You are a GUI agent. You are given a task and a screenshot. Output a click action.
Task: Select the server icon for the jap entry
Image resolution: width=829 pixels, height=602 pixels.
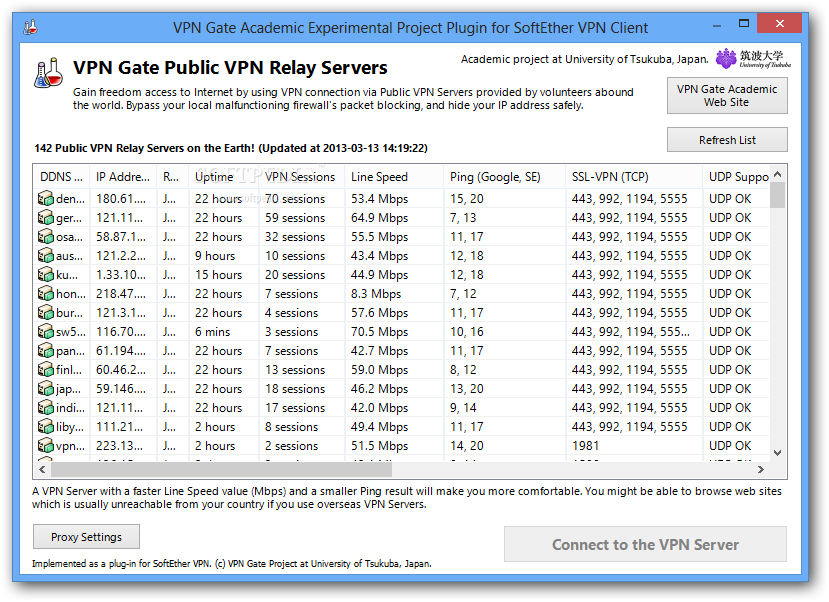(46, 388)
